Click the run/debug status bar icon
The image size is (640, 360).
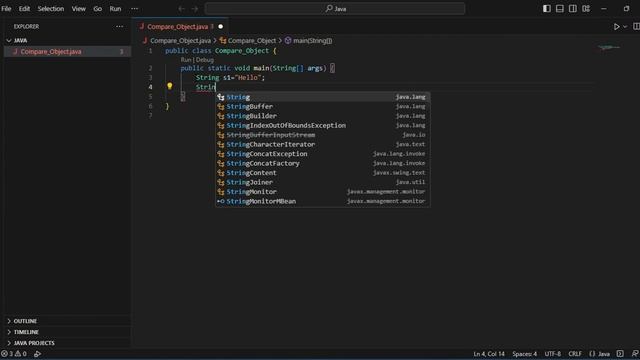[x=37, y=354]
